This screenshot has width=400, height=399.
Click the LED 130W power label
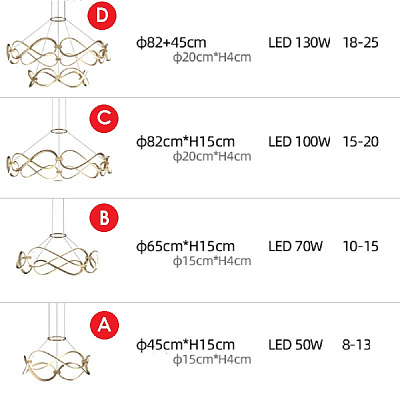click(299, 43)
